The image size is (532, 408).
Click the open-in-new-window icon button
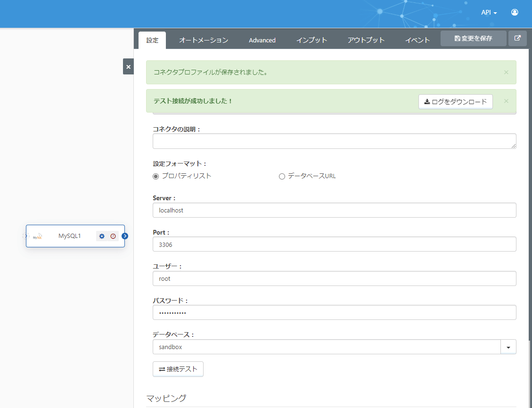point(517,39)
